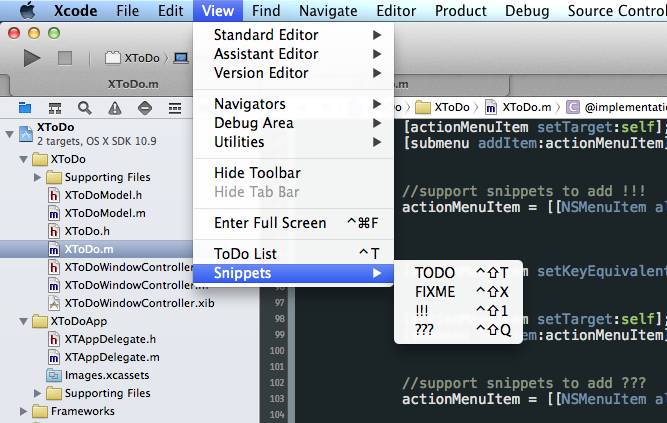This screenshot has width=667, height=423.
Task: Collapse the XToDoApp folder group
Action: coord(23,321)
